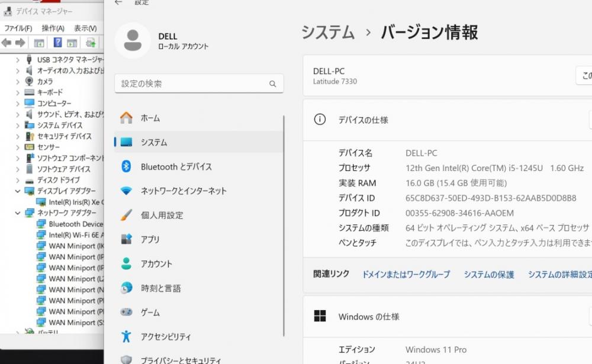Click the scan for hardware changes toolbar icon
The width and height of the screenshot is (592, 364).
pyautogui.click(x=91, y=43)
